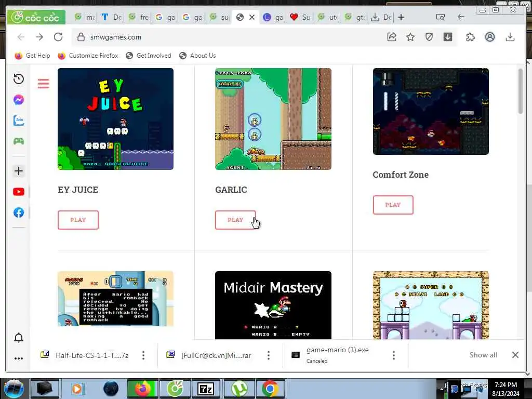
Task: Open the shield ad-block icon
Action: [429, 37]
